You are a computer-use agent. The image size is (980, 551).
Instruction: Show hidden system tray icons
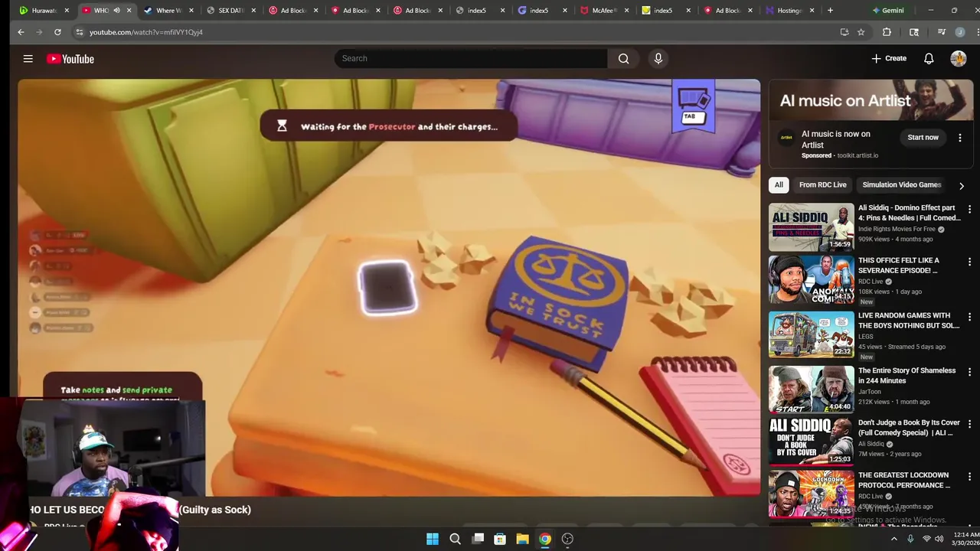[x=893, y=539]
